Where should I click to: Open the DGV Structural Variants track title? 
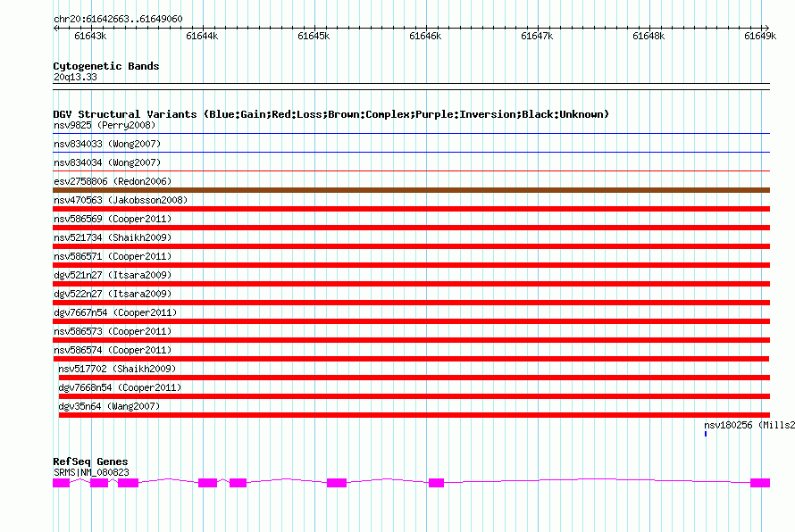[x=331, y=114]
